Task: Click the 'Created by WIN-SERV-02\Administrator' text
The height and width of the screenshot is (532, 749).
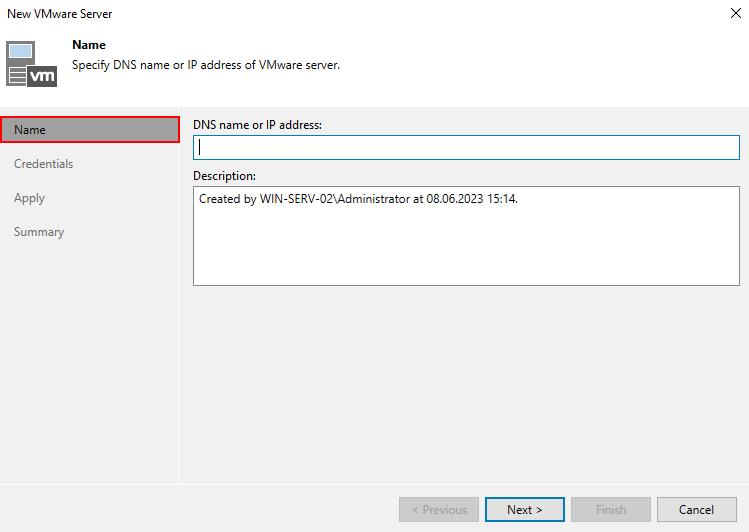Action: (x=304, y=199)
